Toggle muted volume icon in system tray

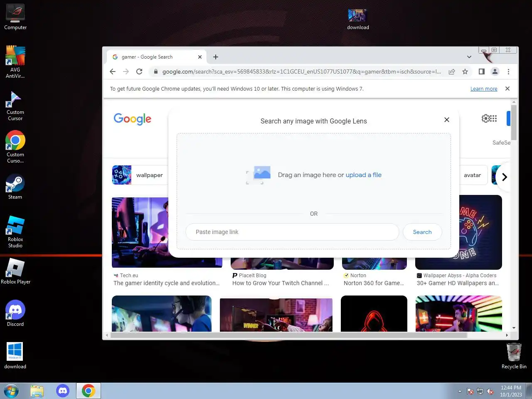[x=490, y=392]
